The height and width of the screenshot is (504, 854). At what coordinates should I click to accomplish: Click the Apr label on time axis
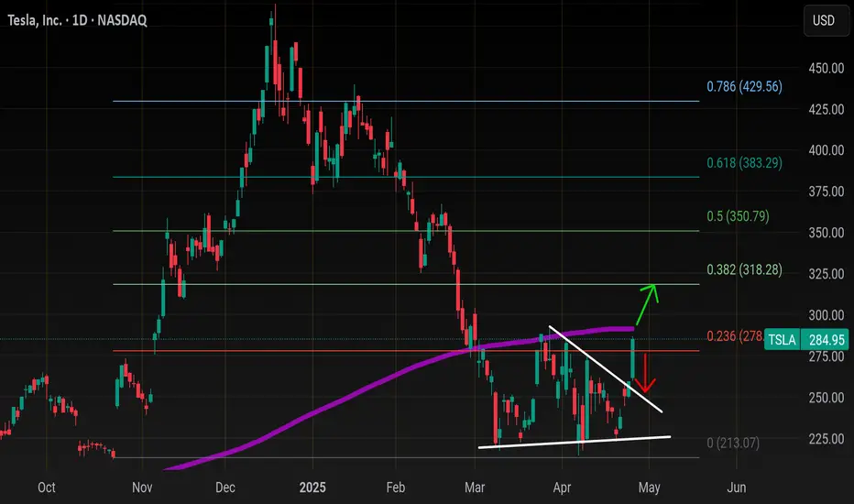(x=562, y=488)
